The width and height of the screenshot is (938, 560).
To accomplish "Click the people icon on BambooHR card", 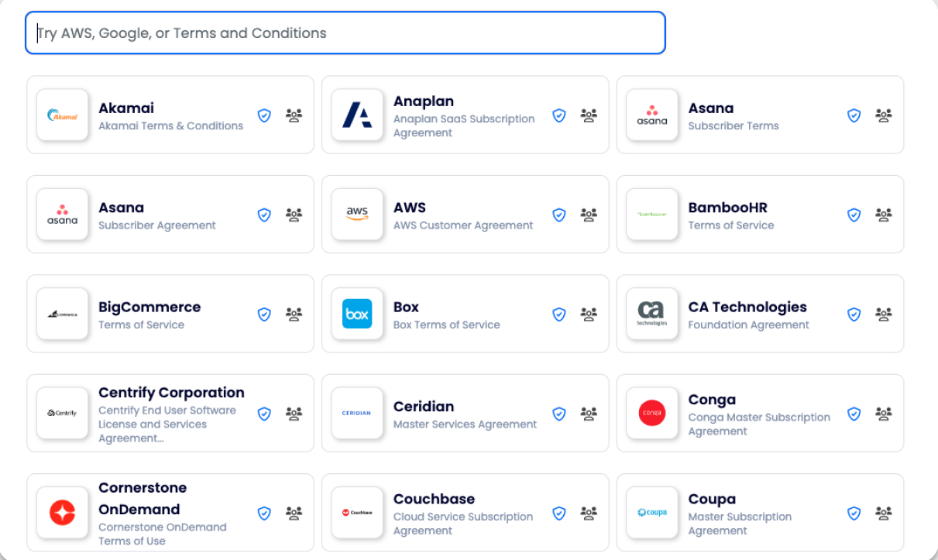I will [x=884, y=215].
